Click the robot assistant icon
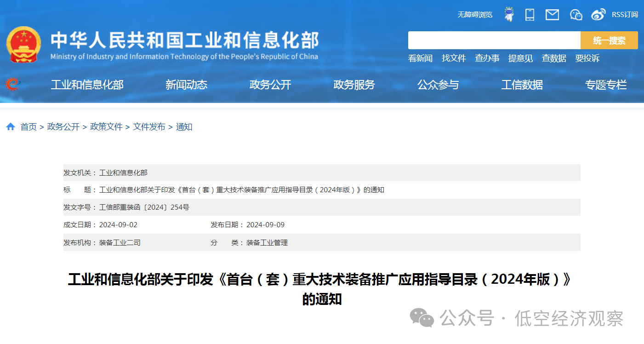The width and height of the screenshot is (644, 344). pos(508,14)
